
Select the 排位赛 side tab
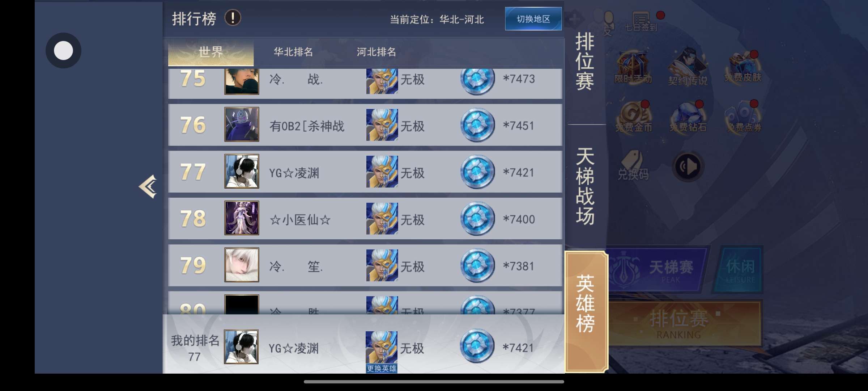point(585,62)
